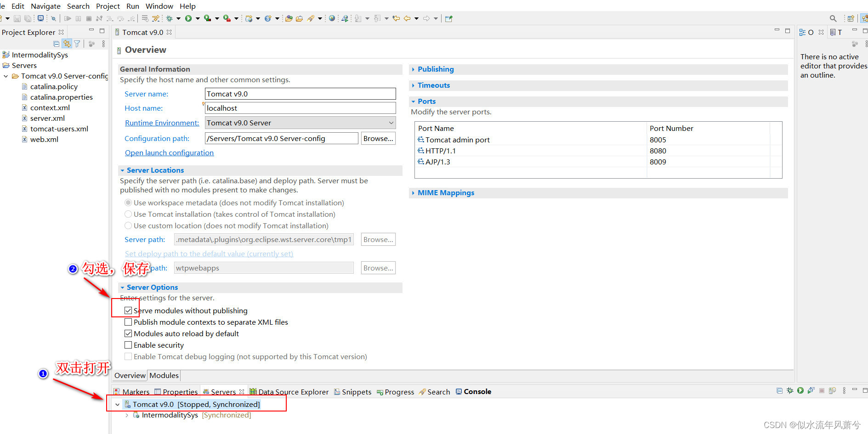Click Open launch configuration link
868x434 pixels.
[169, 152]
